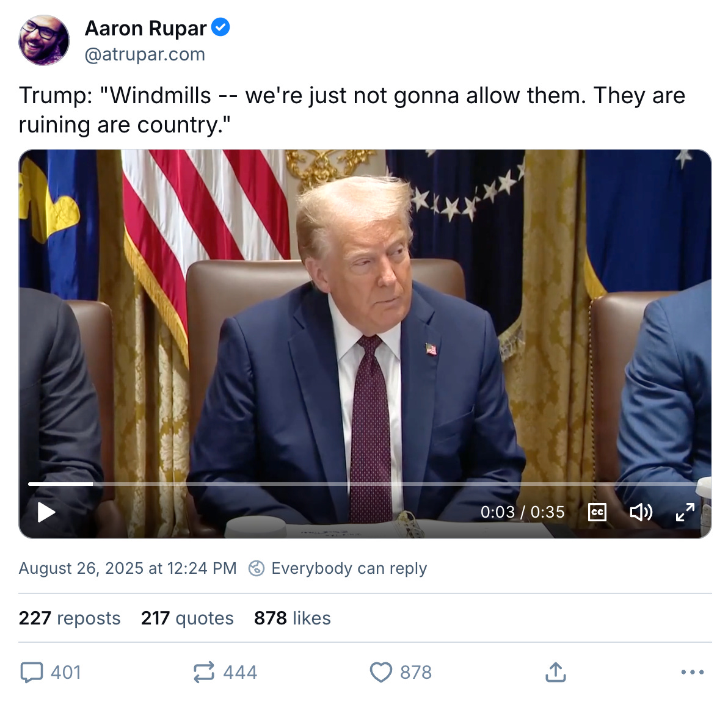Click the blue verified checkmark badge
The width and height of the screenshot is (728, 702).
pos(220,27)
